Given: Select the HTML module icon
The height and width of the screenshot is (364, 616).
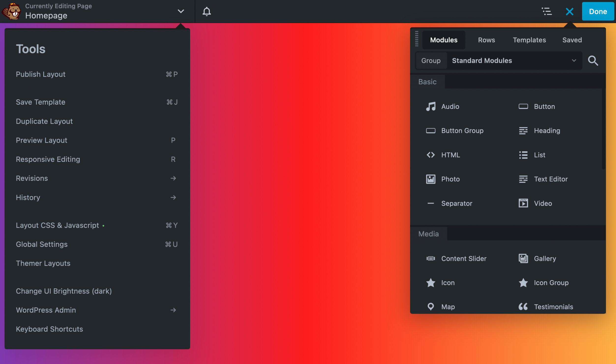Looking at the screenshot, I should click(430, 155).
